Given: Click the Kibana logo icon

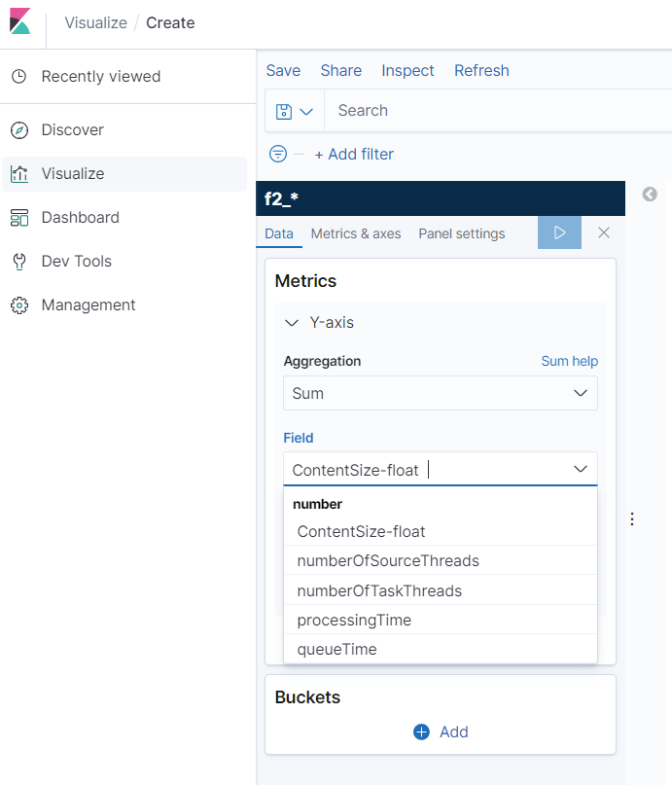Looking at the screenshot, I should pos(20,21).
